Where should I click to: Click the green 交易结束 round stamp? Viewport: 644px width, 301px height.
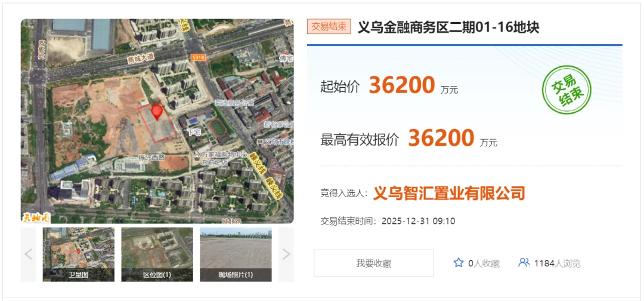[566, 90]
